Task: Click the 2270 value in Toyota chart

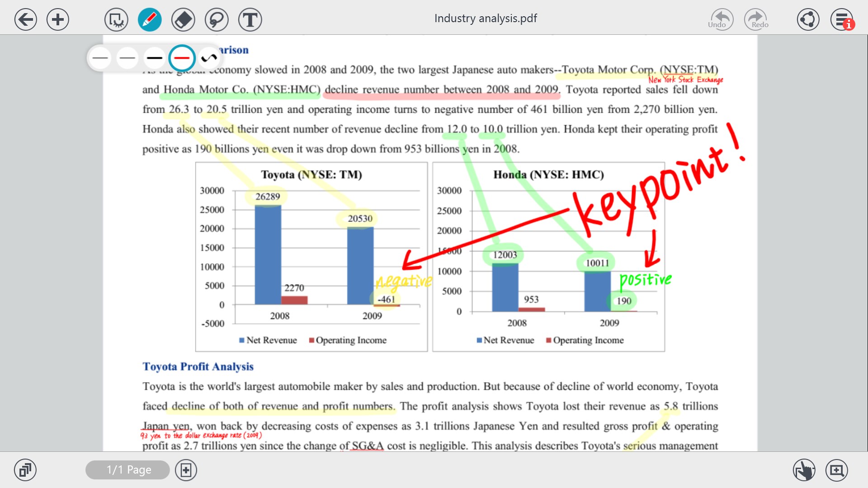Action: [294, 288]
